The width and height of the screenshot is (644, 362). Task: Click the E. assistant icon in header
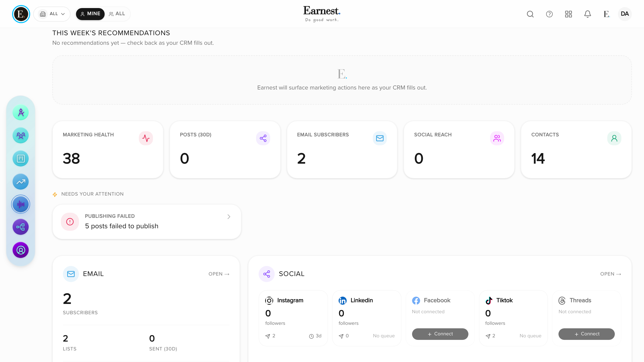click(x=607, y=14)
